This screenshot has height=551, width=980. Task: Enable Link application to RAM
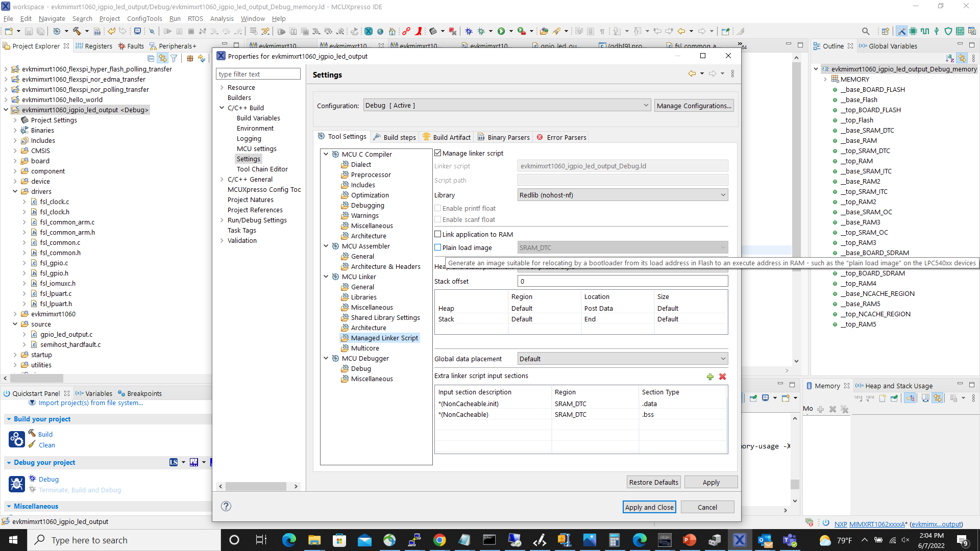point(438,234)
